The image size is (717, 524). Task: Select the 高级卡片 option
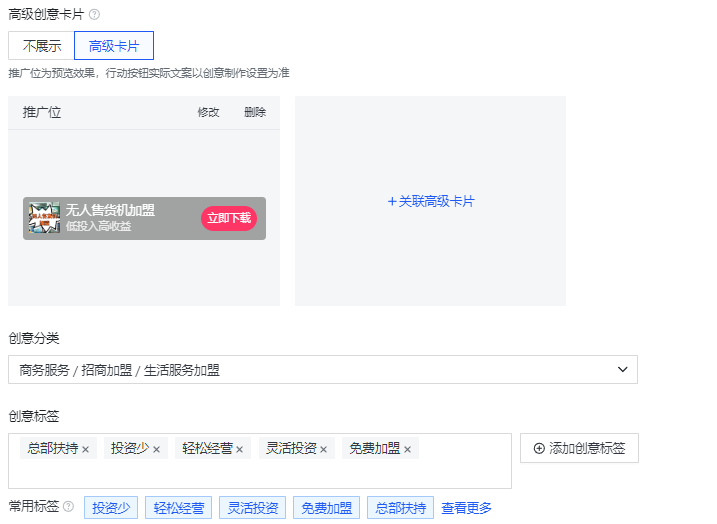coord(114,46)
